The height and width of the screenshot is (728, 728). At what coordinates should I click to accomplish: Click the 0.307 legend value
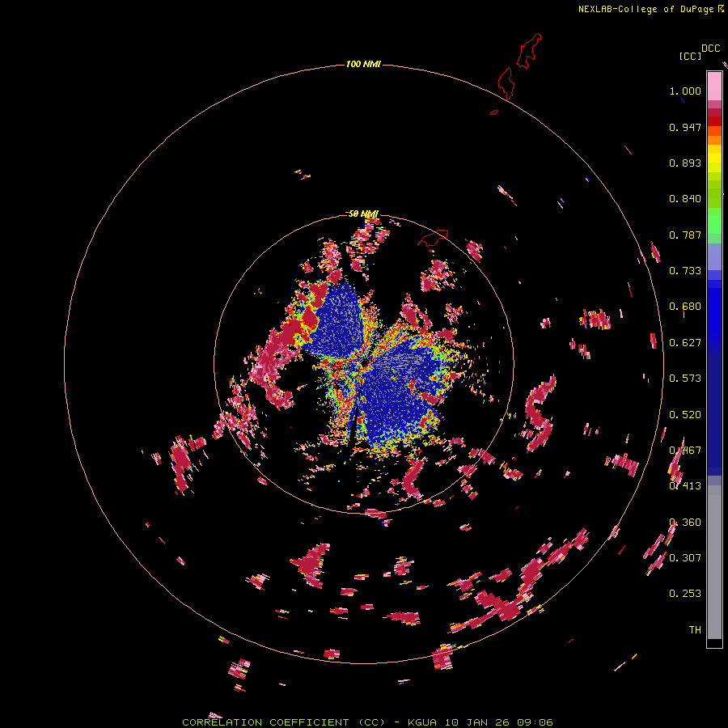(x=685, y=557)
